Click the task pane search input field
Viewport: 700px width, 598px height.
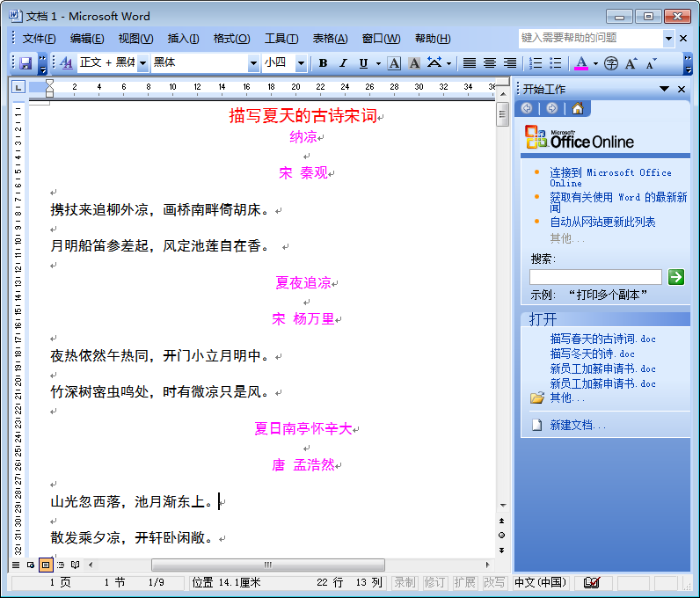(x=595, y=277)
